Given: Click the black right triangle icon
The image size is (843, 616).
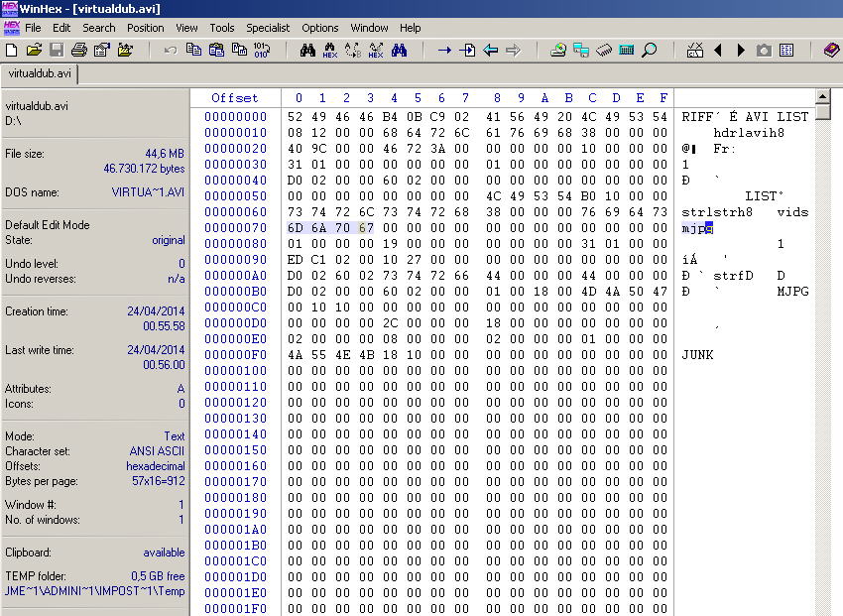Looking at the screenshot, I should pos(741,51).
